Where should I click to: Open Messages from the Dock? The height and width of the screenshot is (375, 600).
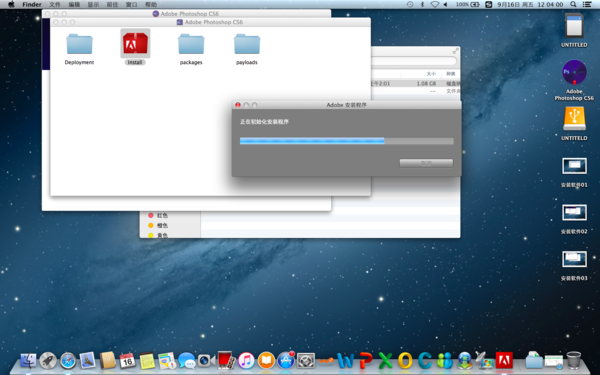(187, 360)
